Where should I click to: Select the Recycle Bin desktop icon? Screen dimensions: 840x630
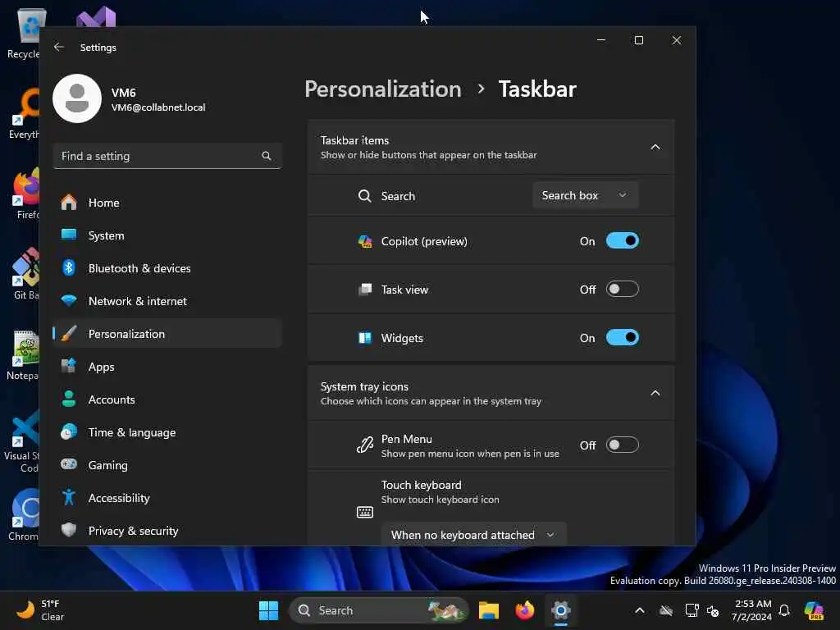click(x=24, y=33)
